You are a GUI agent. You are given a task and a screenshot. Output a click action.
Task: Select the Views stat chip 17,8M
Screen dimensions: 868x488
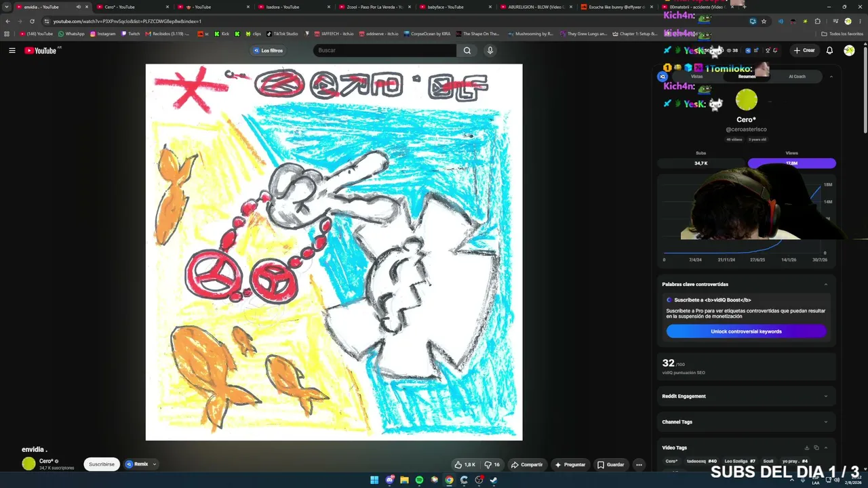point(791,163)
